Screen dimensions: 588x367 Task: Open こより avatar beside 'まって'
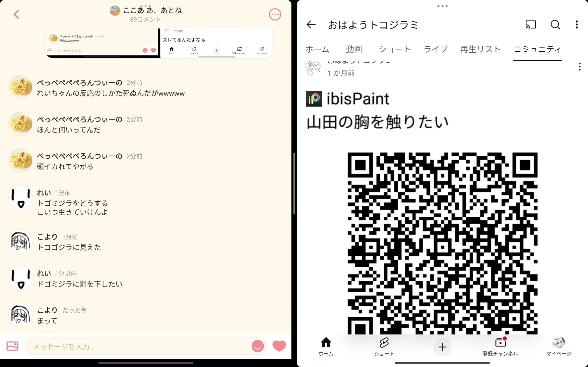pos(20,315)
